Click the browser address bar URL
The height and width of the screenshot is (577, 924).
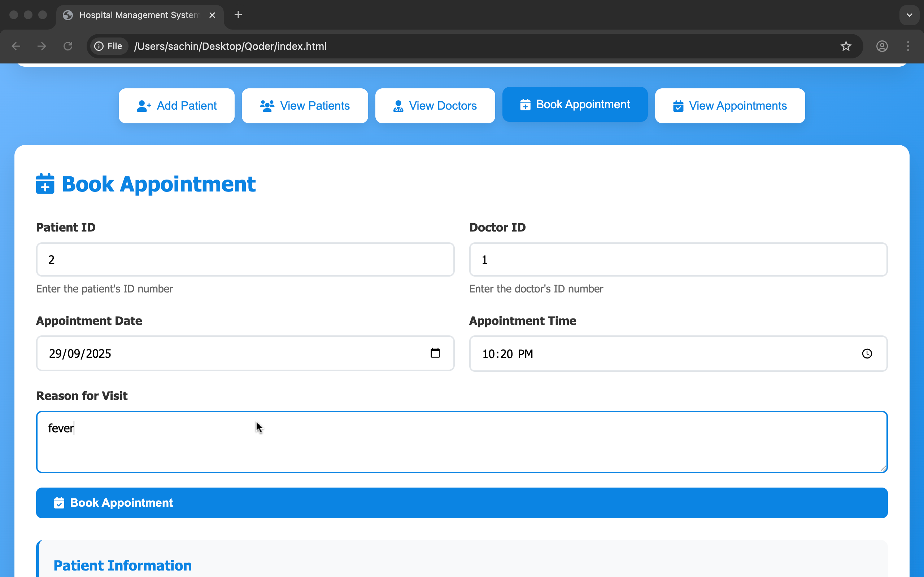point(230,46)
